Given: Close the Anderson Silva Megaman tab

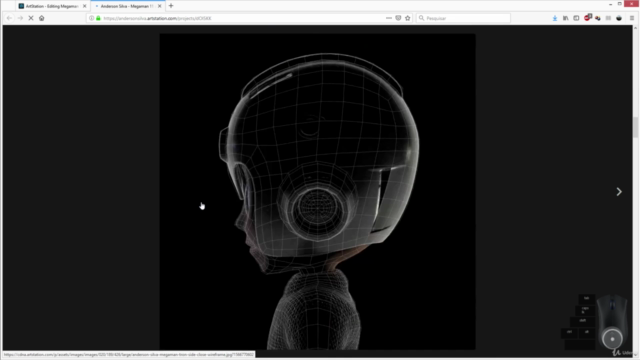Looking at the screenshot, I should pyautogui.click(x=160, y=6).
